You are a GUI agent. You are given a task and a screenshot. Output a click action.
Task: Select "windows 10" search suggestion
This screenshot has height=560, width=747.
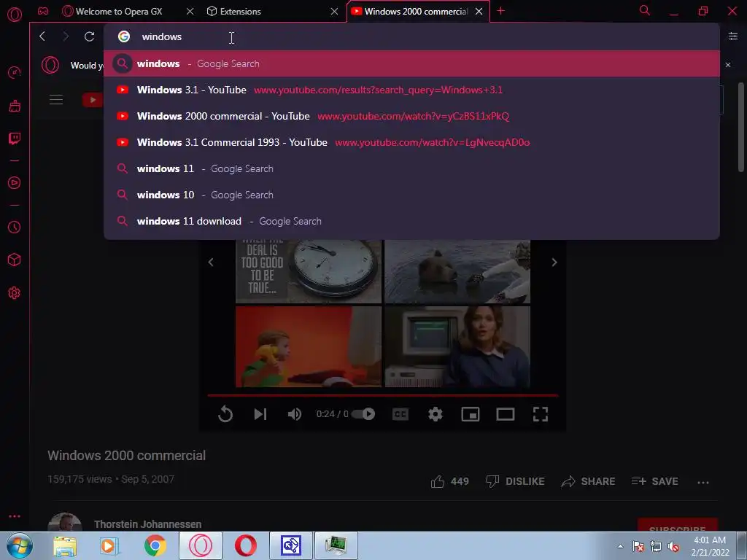[x=411, y=194]
